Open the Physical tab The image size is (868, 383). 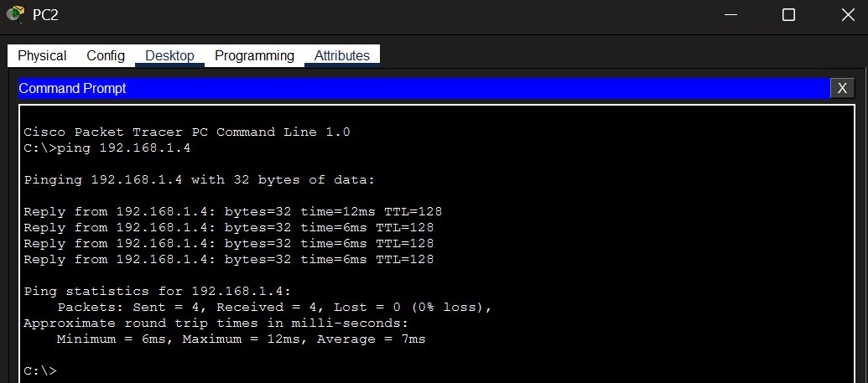[x=42, y=56]
